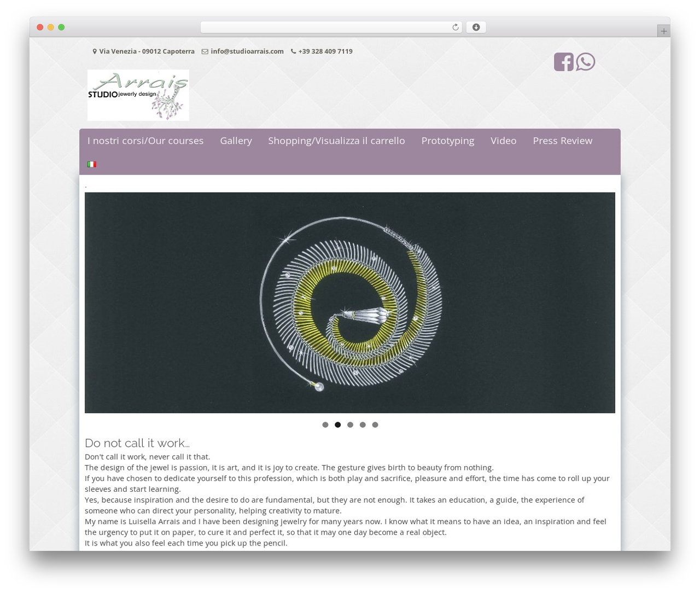Click the Via Venezia - 09012 Capoterra address
This screenshot has width=700, height=593.
click(147, 51)
